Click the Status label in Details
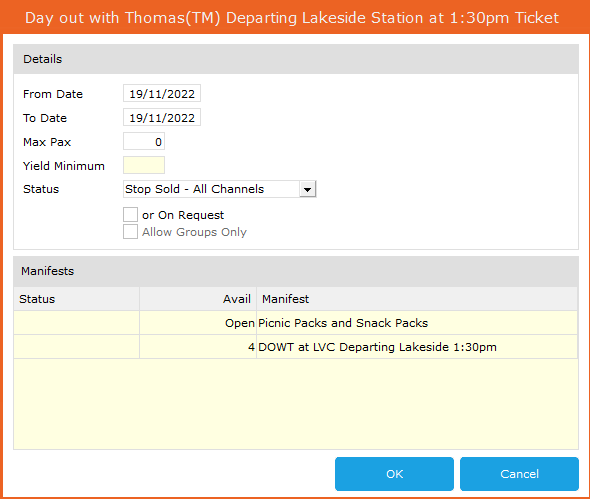 click(41, 189)
